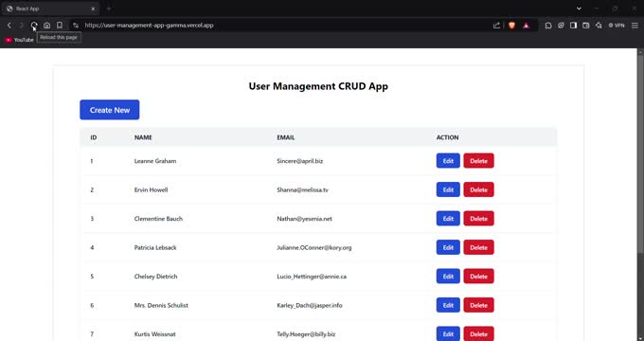Edit user Chelsey Dietrich
Viewport: 644px width, 341px height.
coord(448,277)
